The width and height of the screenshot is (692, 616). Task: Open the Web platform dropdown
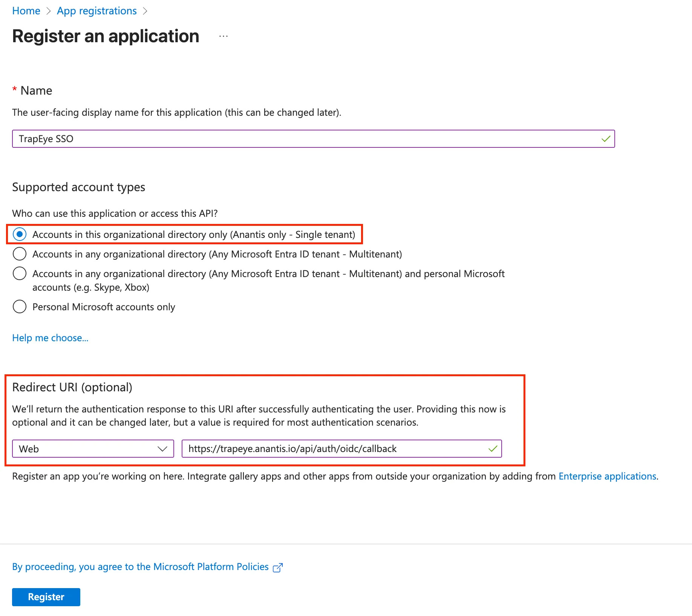pyautogui.click(x=93, y=449)
